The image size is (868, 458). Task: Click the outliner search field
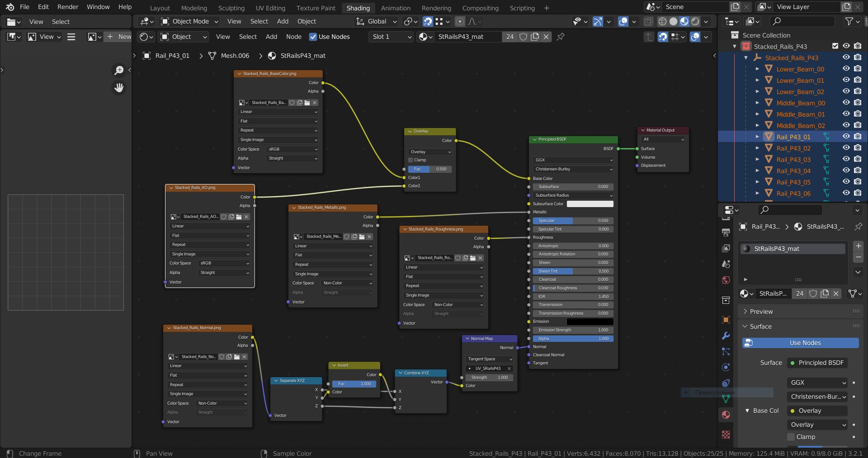[x=802, y=21]
